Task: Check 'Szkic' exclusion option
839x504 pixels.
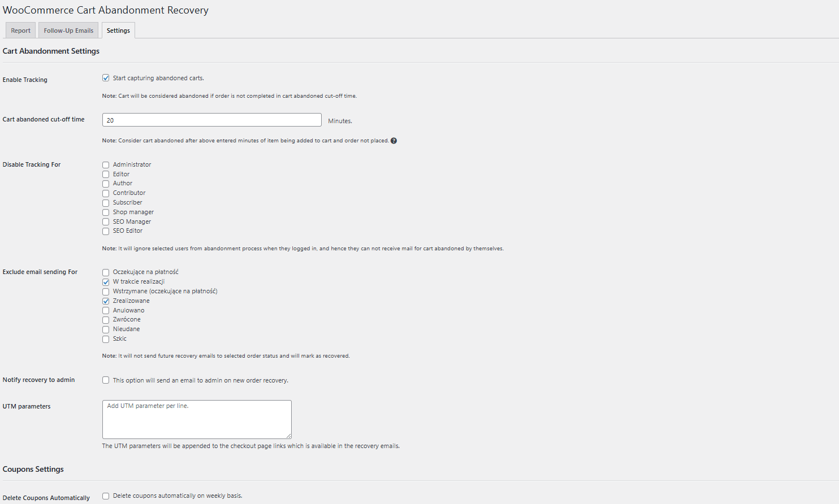Action: coord(106,339)
